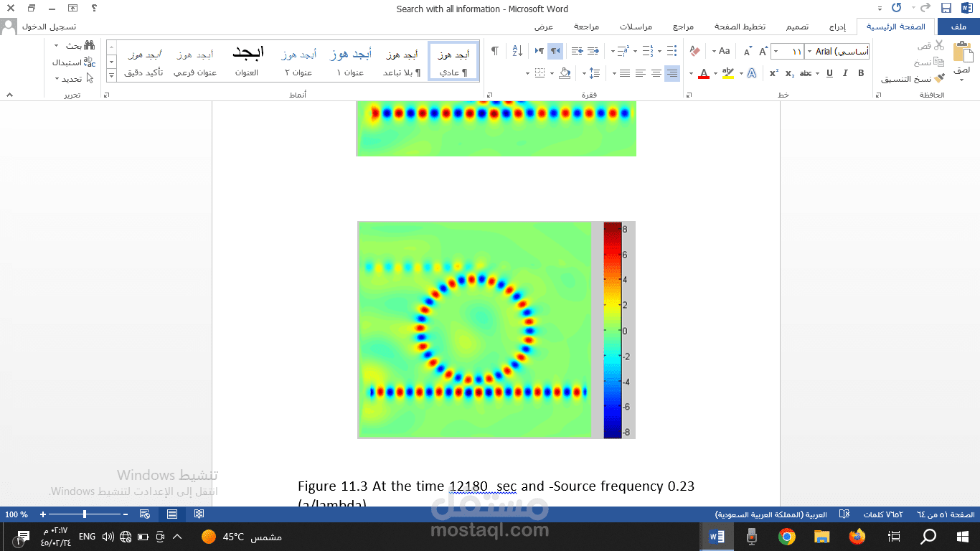This screenshot has width=980, height=551.
Task: Toggle strikethrough formatting
Action: [806, 73]
